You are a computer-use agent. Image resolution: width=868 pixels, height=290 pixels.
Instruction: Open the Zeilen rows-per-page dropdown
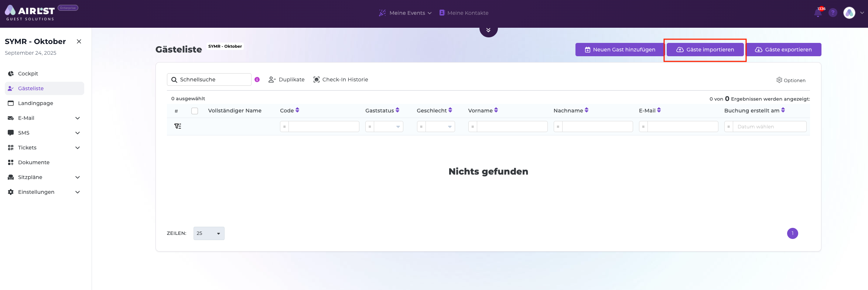(209, 233)
